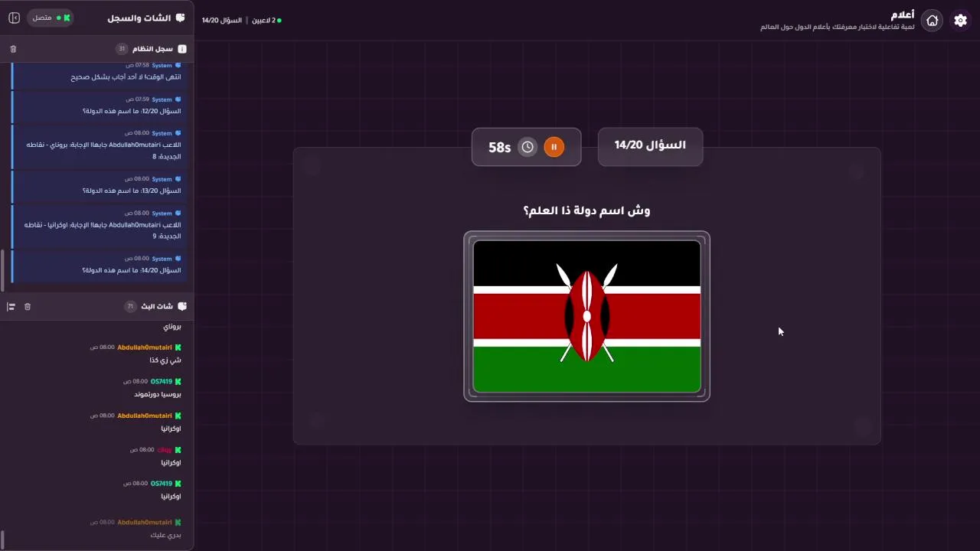Open the settings gear icon
This screenshot has height=551, width=980.
point(960,21)
